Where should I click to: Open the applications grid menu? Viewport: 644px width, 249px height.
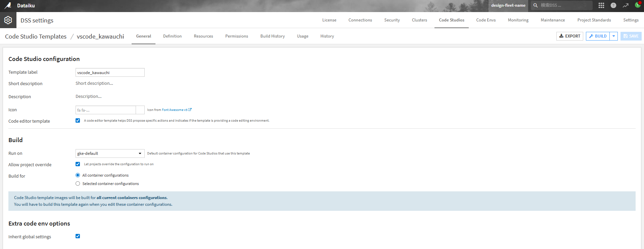tap(601, 5)
